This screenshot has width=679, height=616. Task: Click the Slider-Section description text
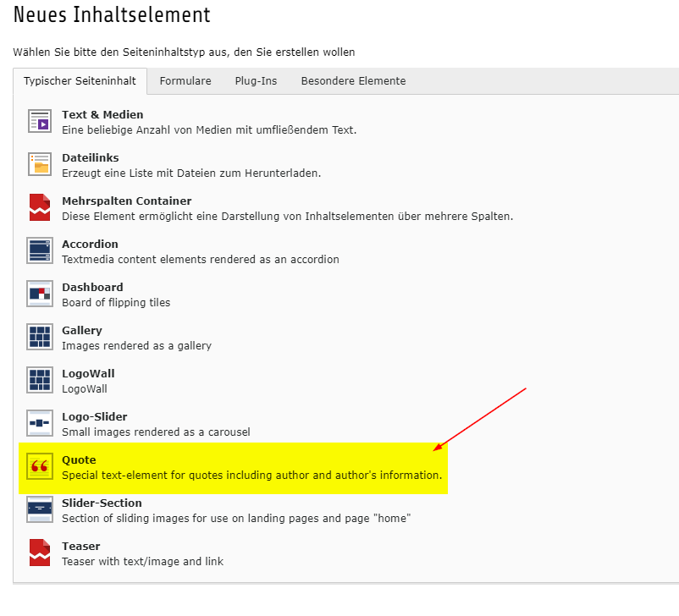pyautogui.click(x=235, y=518)
